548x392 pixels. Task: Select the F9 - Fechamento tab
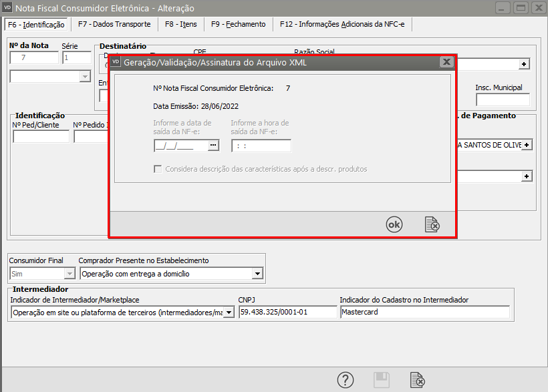point(238,24)
